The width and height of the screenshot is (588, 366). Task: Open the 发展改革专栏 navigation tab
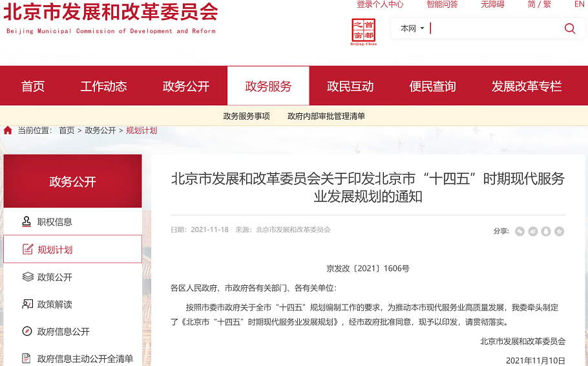click(527, 86)
